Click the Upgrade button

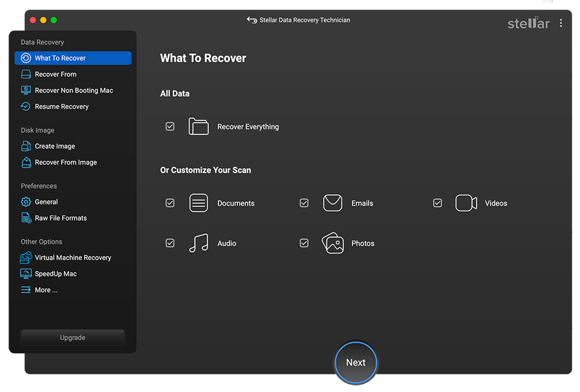pyautogui.click(x=73, y=338)
